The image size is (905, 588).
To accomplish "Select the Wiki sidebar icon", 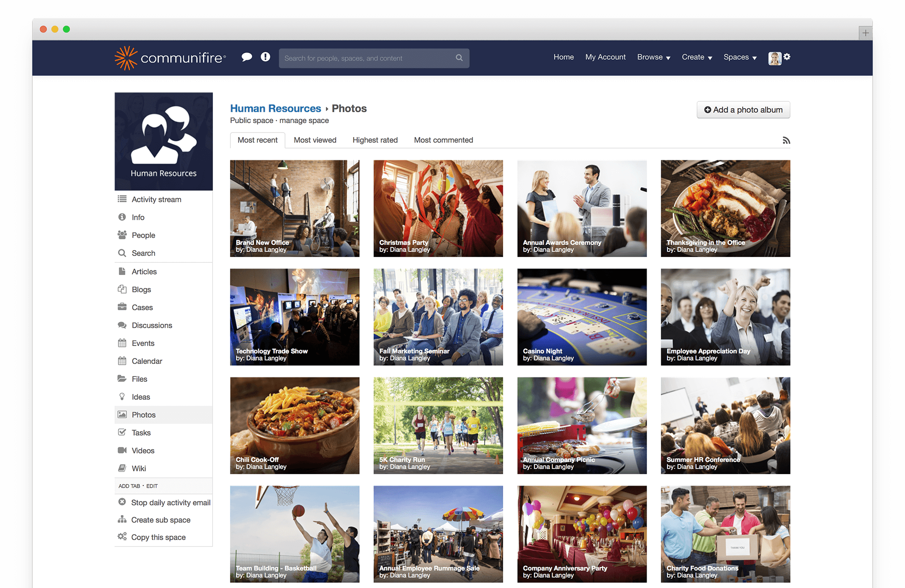I will pyautogui.click(x=122, y=468).
